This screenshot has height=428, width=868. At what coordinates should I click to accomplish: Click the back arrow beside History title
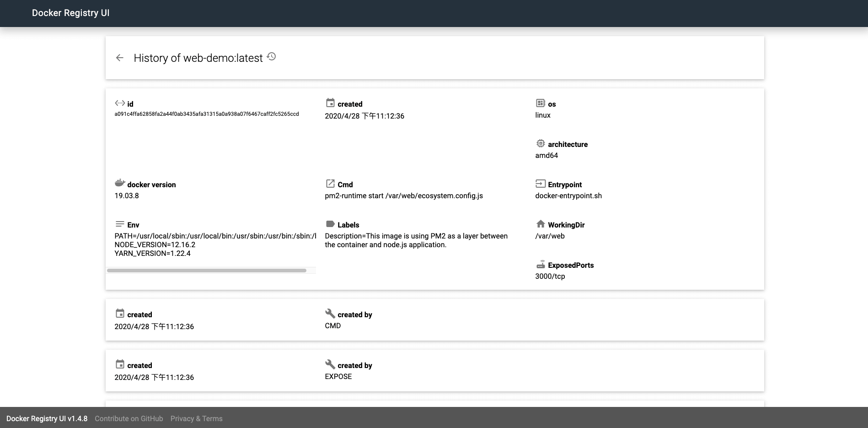click(120, 58)
